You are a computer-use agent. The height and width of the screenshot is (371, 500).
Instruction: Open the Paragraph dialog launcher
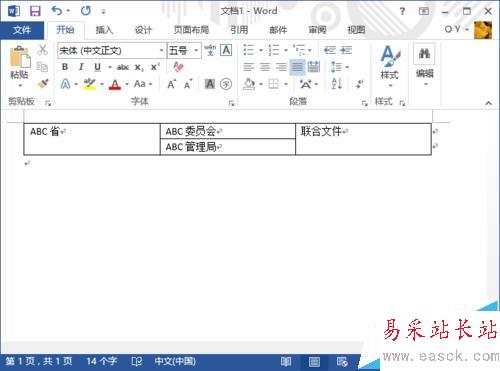(364, 103)
